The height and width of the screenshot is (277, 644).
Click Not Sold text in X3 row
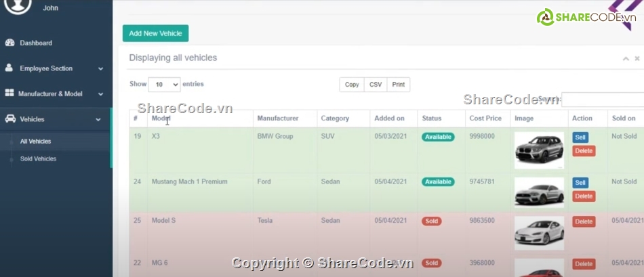tap(624, 136)
